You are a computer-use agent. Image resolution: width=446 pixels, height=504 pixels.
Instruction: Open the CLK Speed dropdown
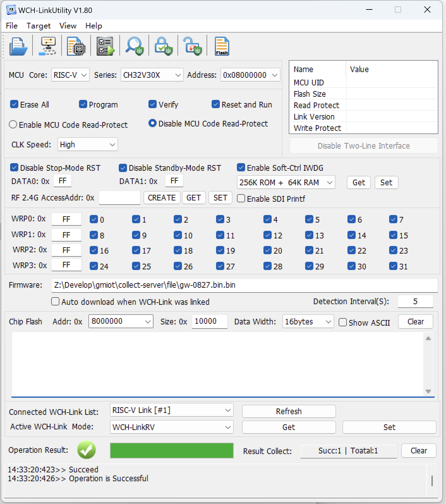tap(87, 144)
